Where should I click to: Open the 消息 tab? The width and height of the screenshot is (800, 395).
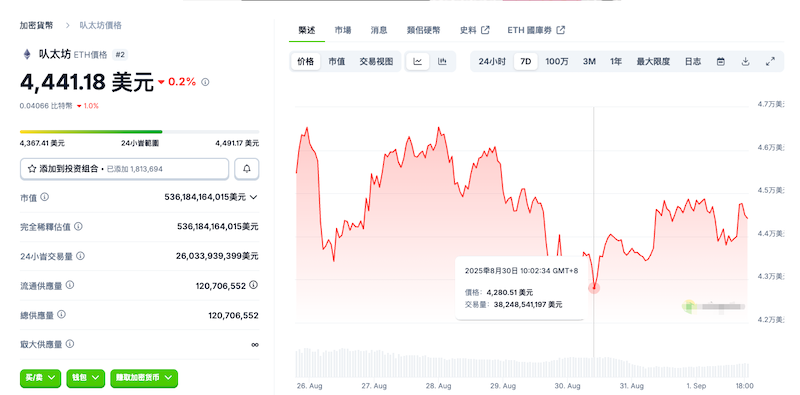(x=379, y=30)
